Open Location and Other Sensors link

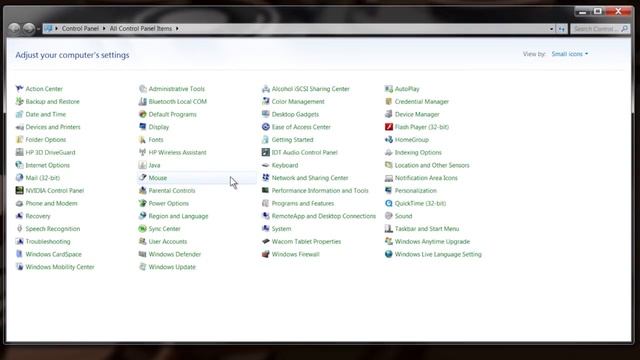point(432,165)
